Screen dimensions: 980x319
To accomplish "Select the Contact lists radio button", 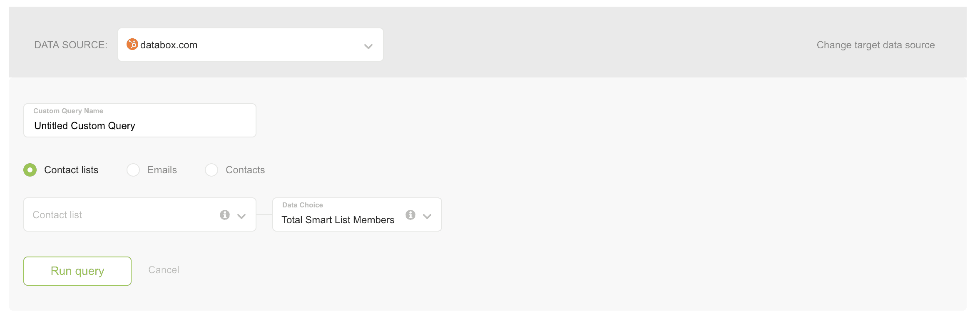I will (30, 170).
